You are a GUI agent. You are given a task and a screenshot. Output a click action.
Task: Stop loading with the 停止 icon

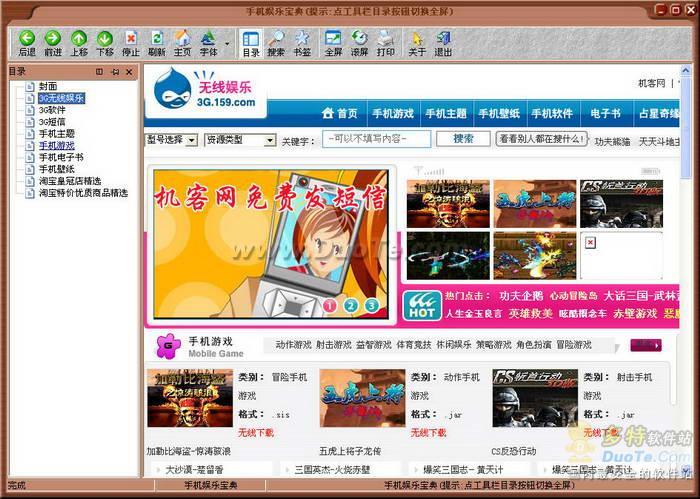click(131, 38)
